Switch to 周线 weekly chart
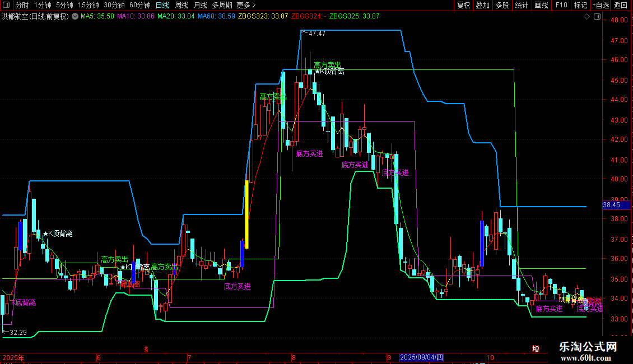 (x=181, y=5)
